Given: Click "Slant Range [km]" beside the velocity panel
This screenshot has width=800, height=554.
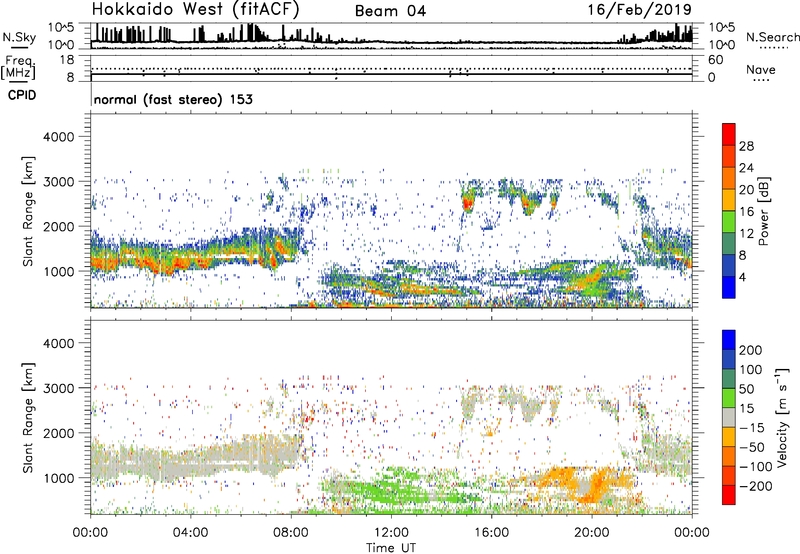Looking at the screenshot, I should [28, 418].
